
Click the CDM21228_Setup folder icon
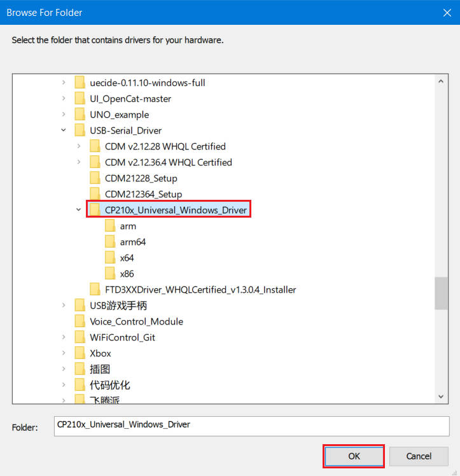click(x=95, y=178)
